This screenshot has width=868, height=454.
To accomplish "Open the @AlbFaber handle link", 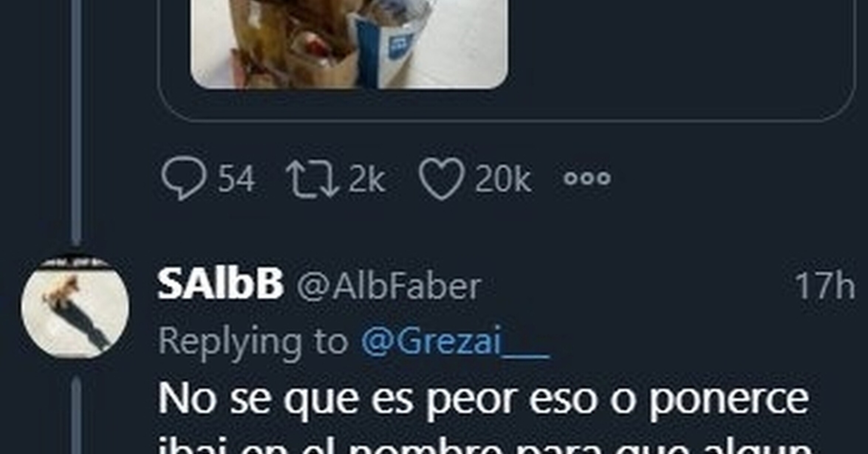I will coord(389,287).
